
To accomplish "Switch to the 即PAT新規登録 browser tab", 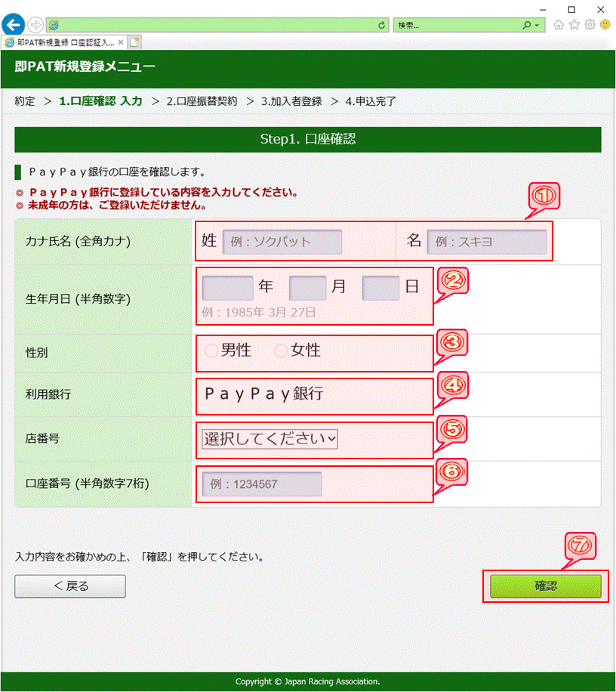I will tap(64, 42).
